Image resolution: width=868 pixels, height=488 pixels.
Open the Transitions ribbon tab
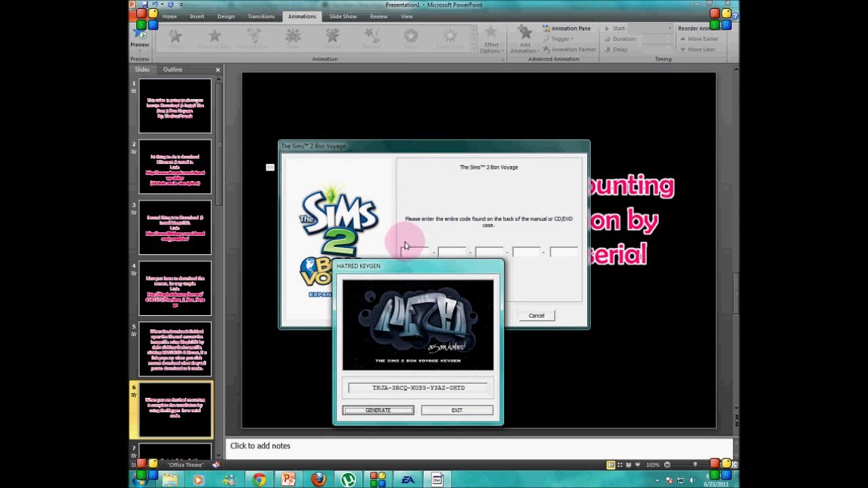pyautogui.click(x=261, y=16)
